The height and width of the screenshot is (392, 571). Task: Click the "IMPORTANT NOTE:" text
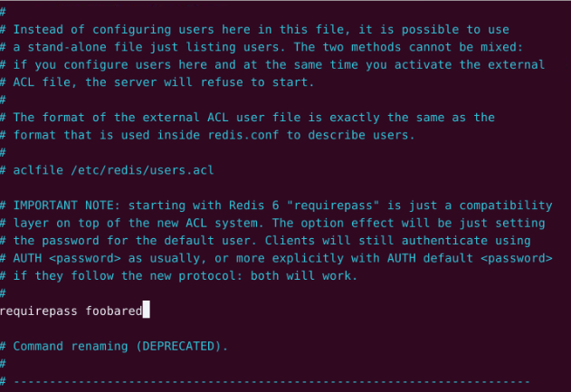tap(65, 206)
